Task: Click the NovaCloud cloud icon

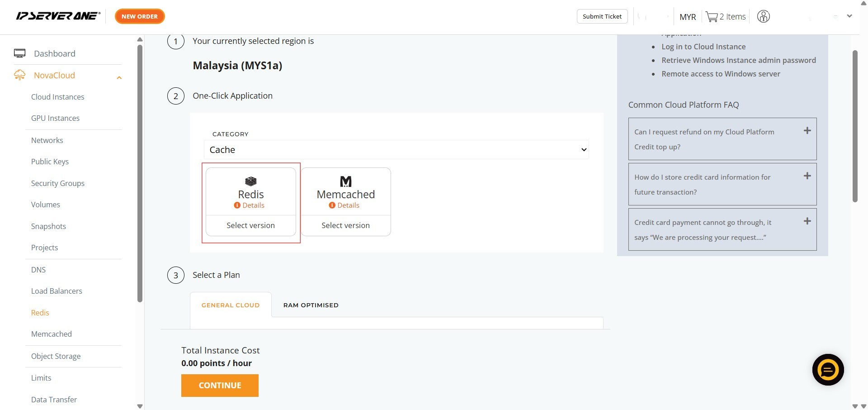Action: 19,75
